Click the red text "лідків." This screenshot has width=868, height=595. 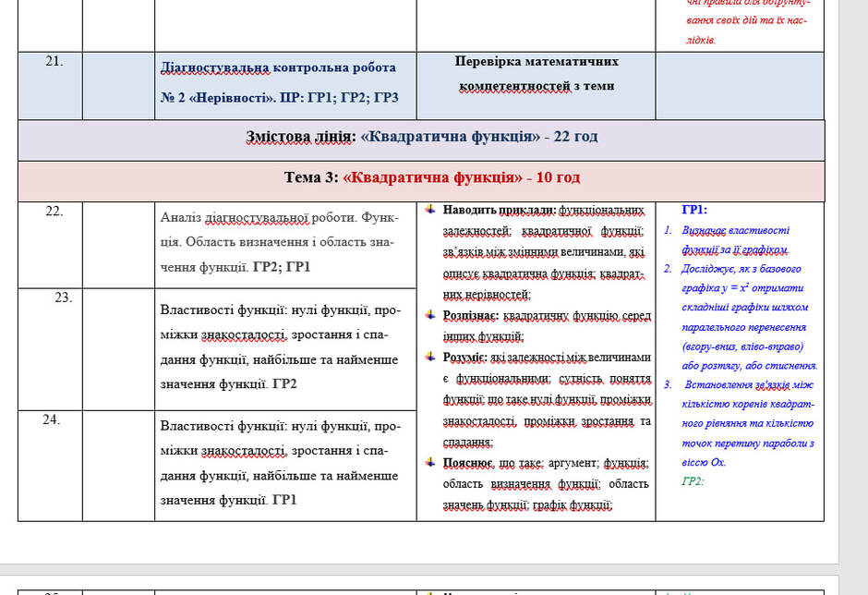(702, 40)
